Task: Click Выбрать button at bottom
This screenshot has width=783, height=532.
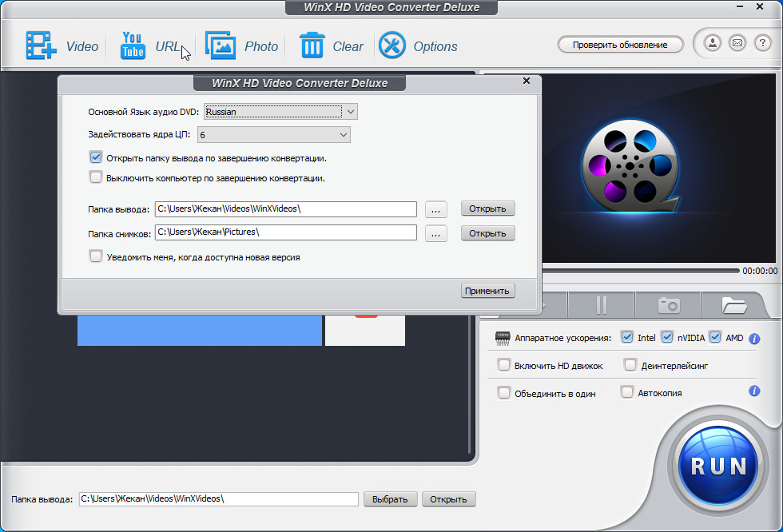Action: pyautogui.click(x=391, y=499)
